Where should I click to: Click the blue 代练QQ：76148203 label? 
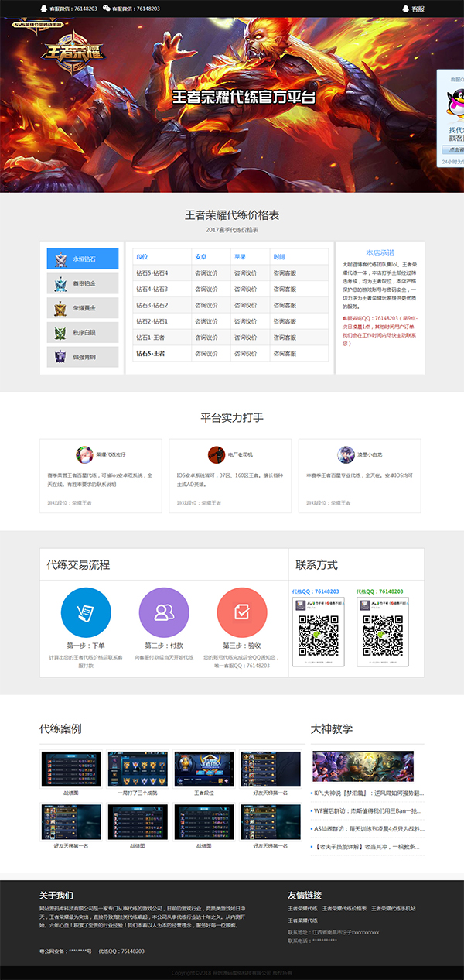(316, 591)
